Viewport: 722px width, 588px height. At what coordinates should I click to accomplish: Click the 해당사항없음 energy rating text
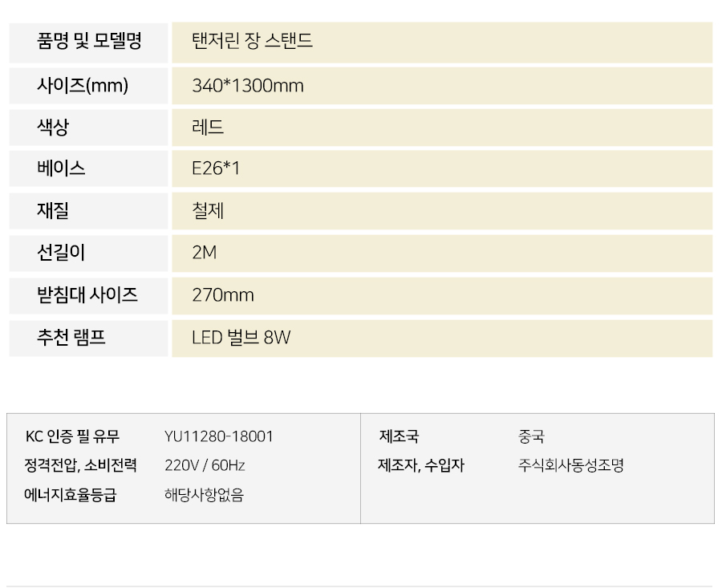tap(204, 495)
